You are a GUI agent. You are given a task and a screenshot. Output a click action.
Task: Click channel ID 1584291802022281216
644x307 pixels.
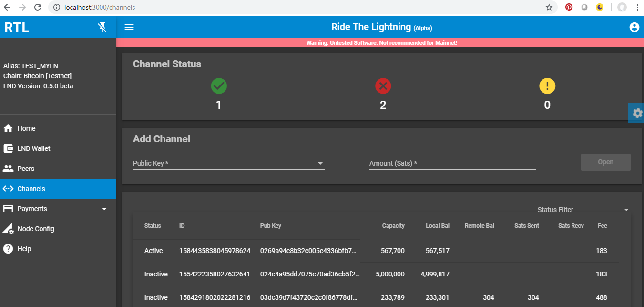pyautogui.click(x=215, y=297)
